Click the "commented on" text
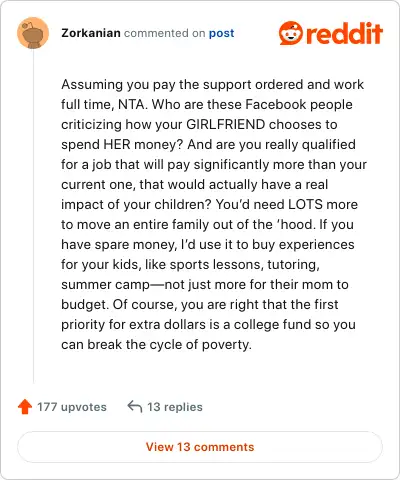400x480 pixels. pos(165,33)
